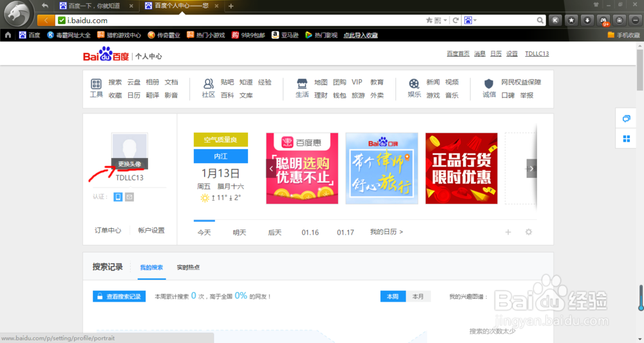The height and width of the screenshot is (343, 644).
Task: Open 地图 life link
Action: tap(321, 83)
